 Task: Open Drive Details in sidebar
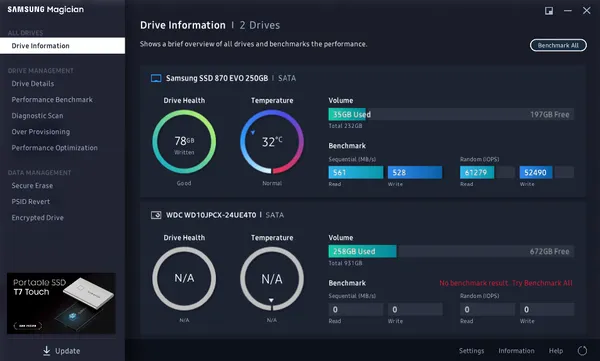pos(33,83)
